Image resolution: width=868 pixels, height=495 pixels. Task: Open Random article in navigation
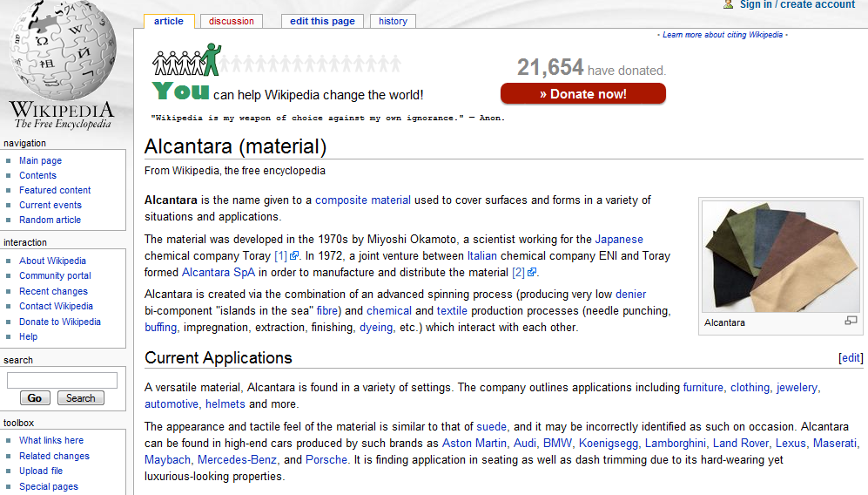pyautogui.click(x=50, y=220)
